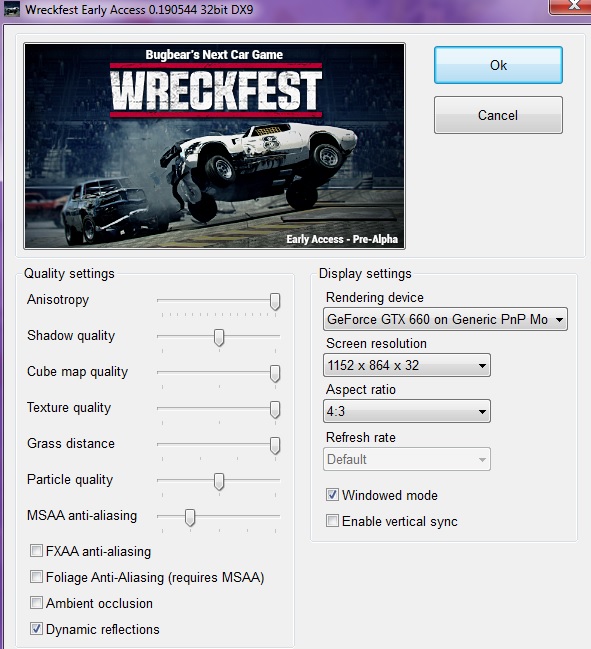The width and height of the screenshot is (591, 649).
Task: Enable FXAA anti-aliasing
Action: (x=36, y=551)
